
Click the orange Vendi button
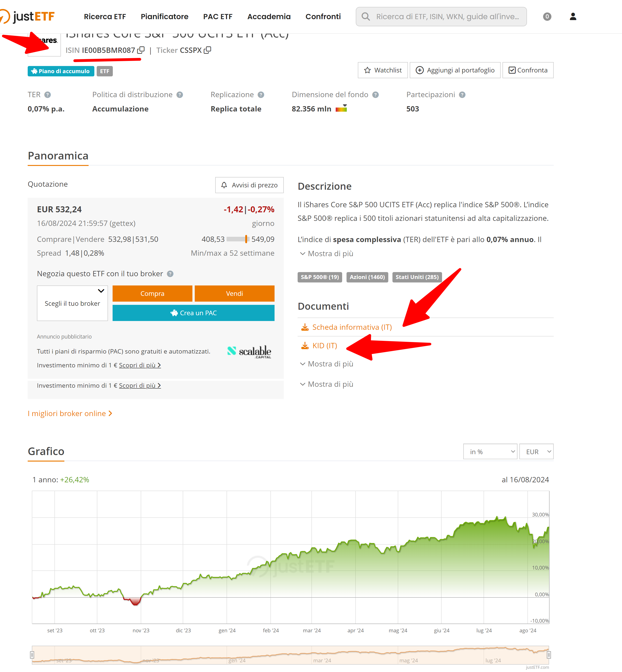pyautogui.click(x=235, y=294)
